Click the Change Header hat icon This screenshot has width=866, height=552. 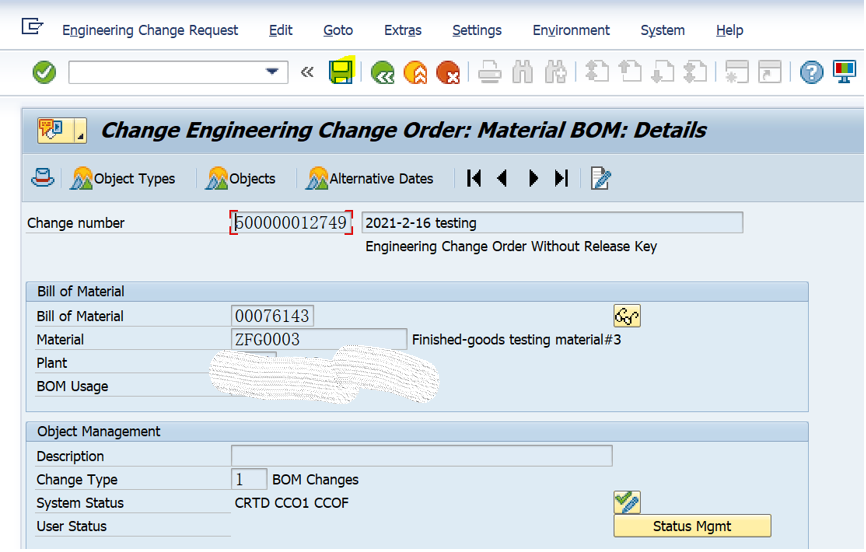coord(43,178)
